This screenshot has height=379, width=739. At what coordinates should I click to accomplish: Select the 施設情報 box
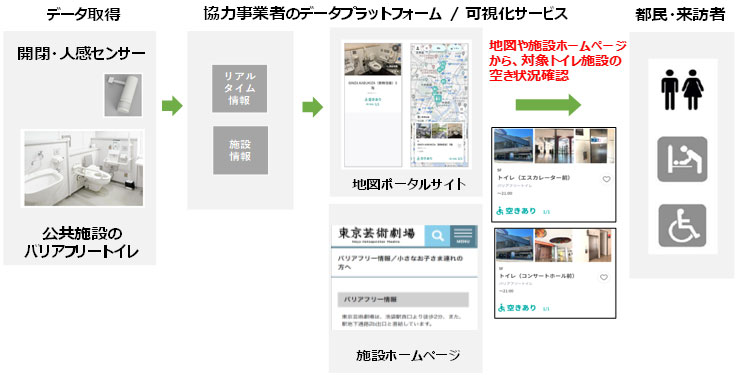pos(239,150)
